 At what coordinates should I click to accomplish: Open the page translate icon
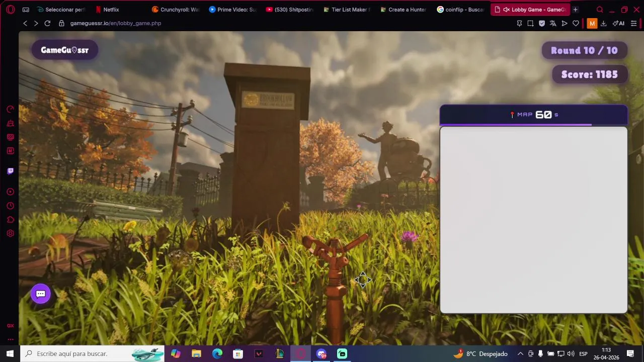tap(553, 23)
